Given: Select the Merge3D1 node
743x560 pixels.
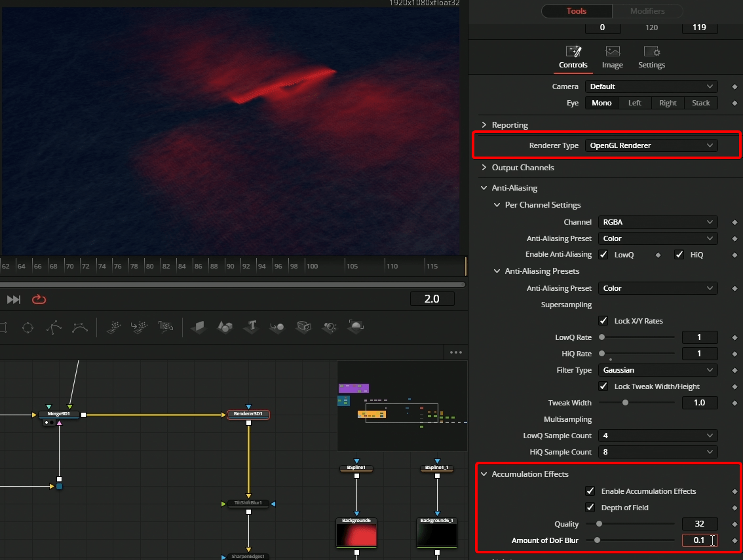Looking at the screenshot, I should (59, 414).
